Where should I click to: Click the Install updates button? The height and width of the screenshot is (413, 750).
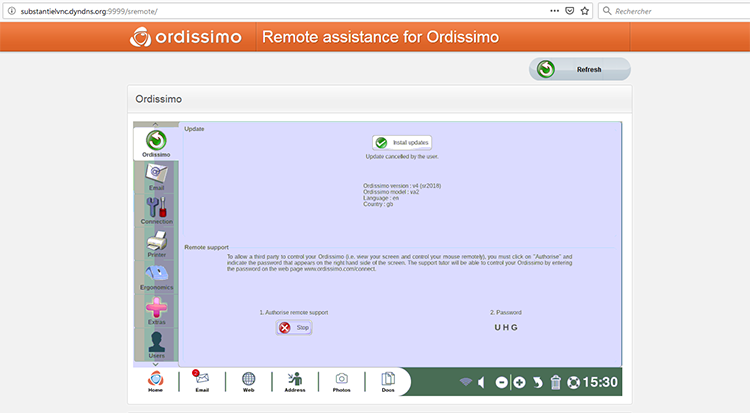click(402, 143)
